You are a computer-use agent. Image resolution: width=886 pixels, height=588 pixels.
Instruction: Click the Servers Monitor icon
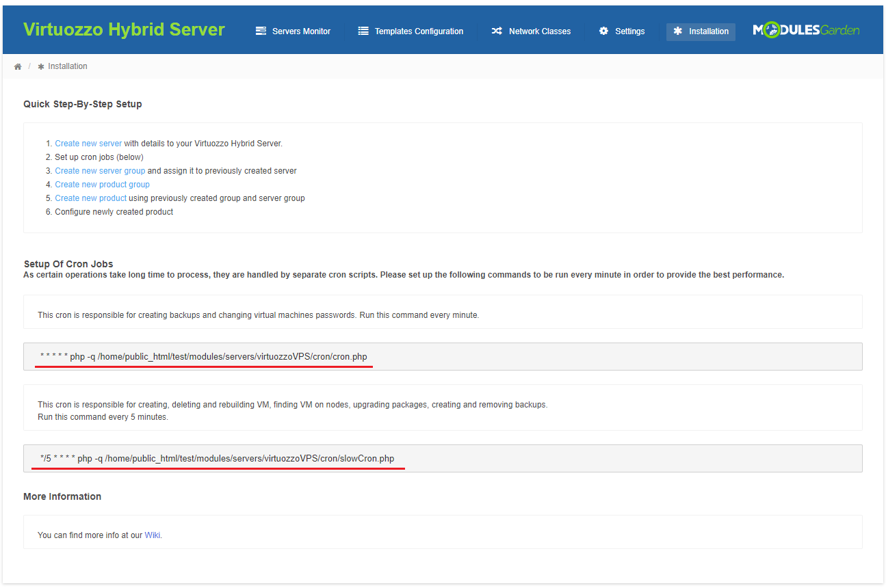(261, 31)
